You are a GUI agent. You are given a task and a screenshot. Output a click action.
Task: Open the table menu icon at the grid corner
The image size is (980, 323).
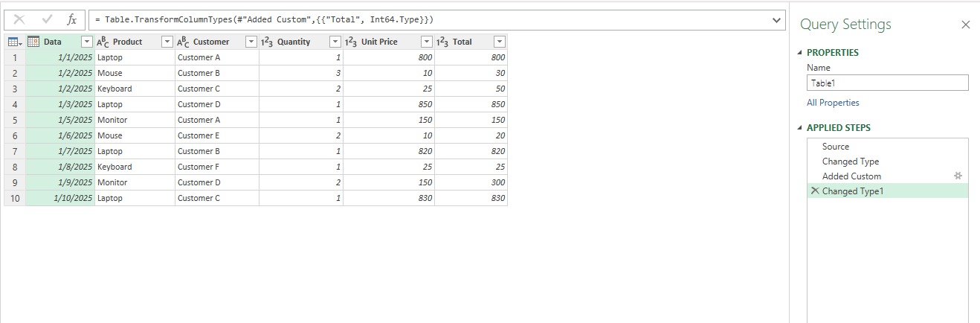point(15,42)
